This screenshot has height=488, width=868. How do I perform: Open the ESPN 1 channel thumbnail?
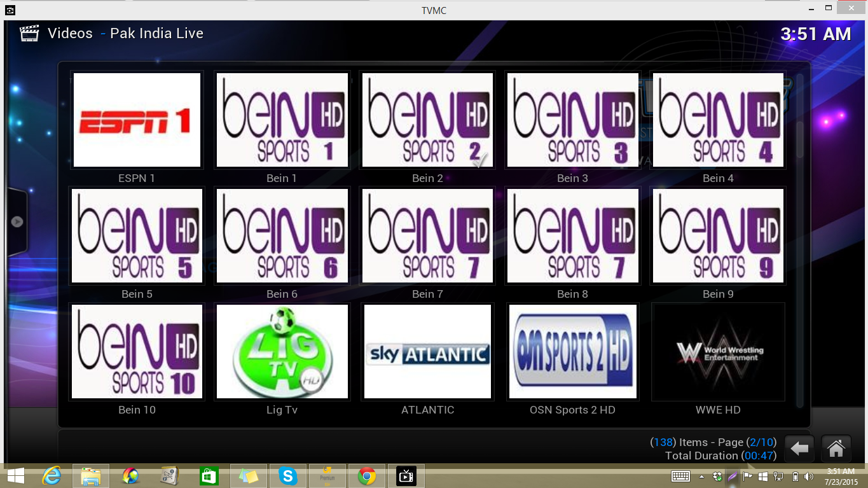pyautogui.click(x=137, y=120)
